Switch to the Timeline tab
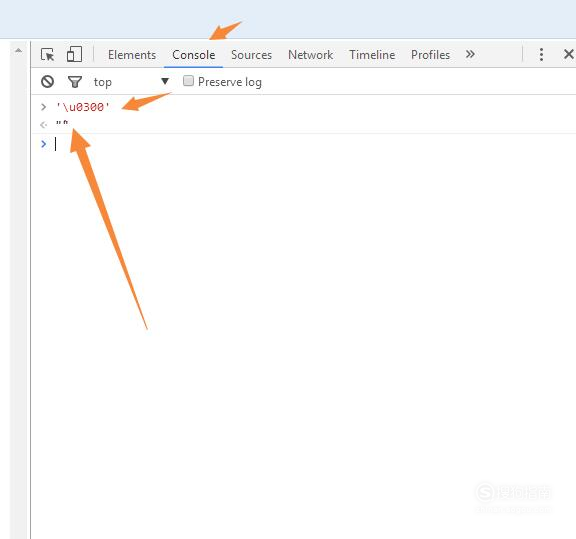This screenshot has width=576, height=539. [x=372, y=55]
